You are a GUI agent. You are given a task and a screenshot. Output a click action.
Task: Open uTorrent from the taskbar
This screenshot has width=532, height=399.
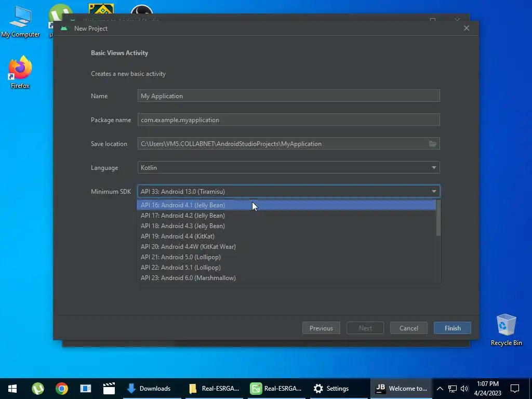(x=37, y=389)
